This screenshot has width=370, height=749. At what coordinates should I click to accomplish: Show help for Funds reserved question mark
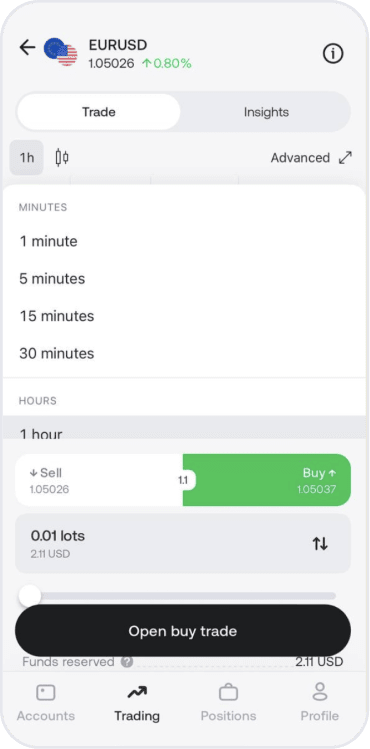tap(127, 662)
